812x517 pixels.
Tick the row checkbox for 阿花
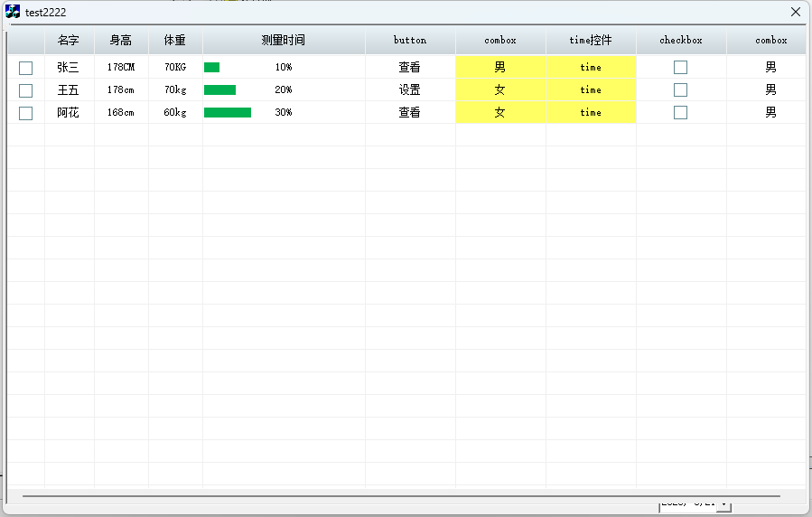25,113
